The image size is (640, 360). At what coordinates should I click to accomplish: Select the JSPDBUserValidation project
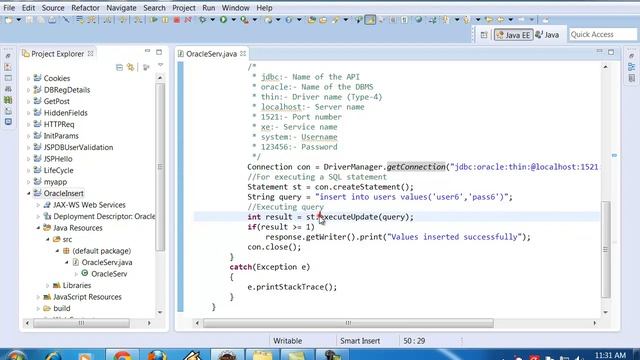[x=78, y=147]
